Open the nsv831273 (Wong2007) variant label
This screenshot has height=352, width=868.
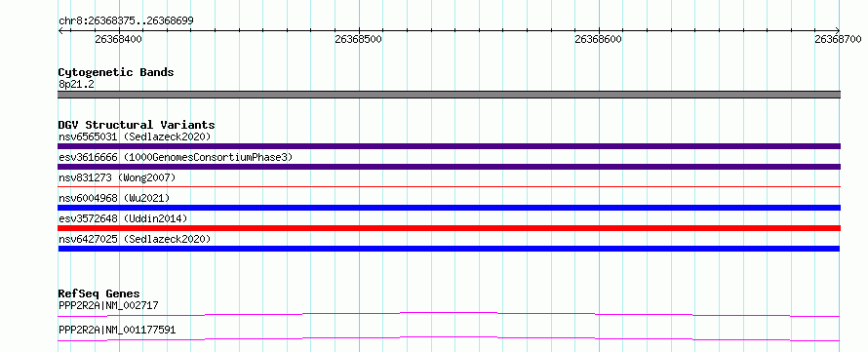click(x=116, y=177)
